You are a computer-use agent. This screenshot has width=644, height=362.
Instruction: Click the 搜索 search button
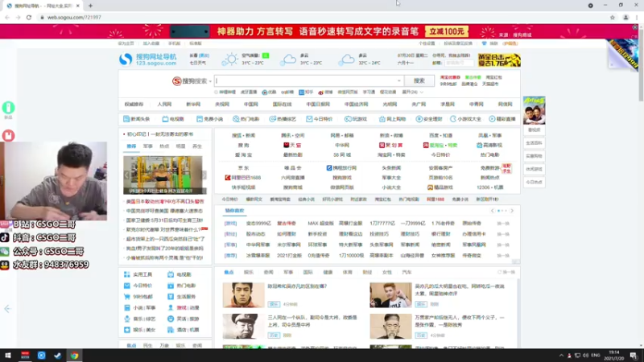point(419,81)
